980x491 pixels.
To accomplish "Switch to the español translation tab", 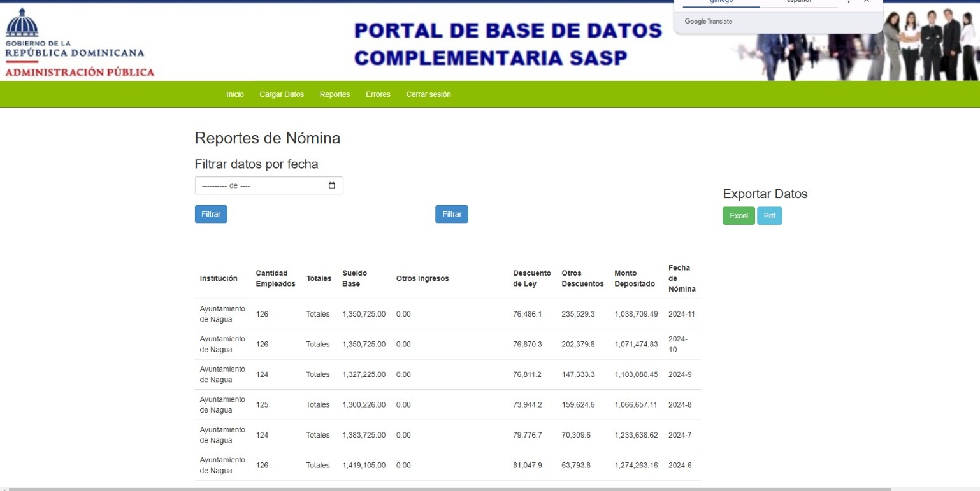I will coord(799,3).
